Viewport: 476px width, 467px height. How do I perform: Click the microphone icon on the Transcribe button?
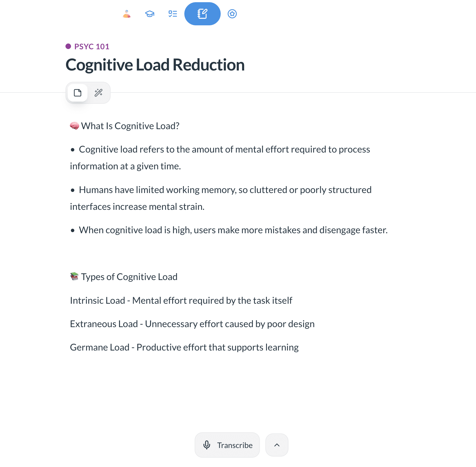pyautogui.click(x=207, y=445)
